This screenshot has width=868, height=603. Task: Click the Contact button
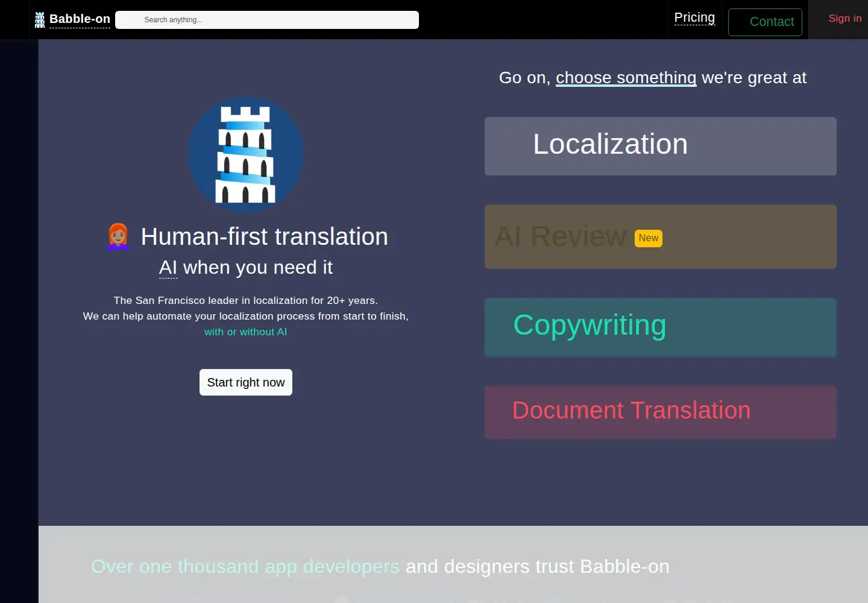765,22
